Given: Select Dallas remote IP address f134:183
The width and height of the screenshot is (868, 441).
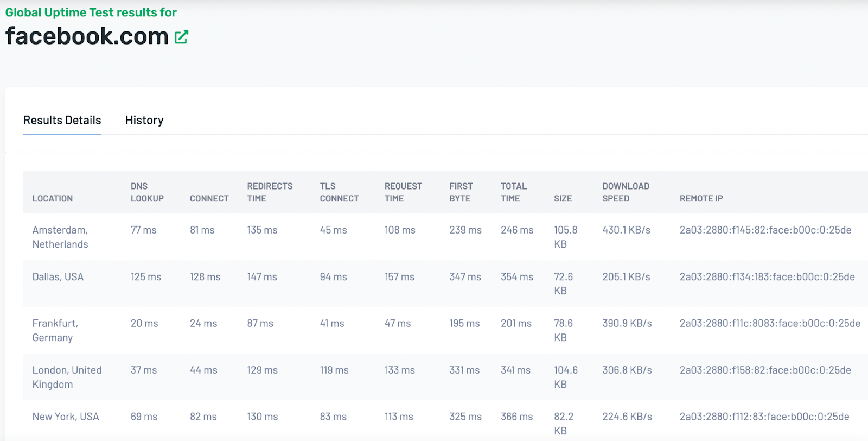Looking at the screenshot, I should (x=767, y=277).
